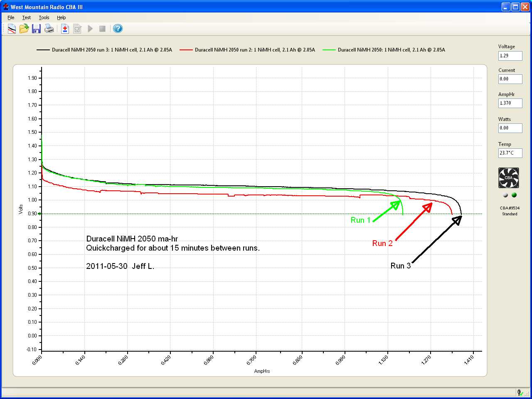The height and width of the screenshot is (399, 532).
Task: Open the Test menu
Action: coord(27,17)
